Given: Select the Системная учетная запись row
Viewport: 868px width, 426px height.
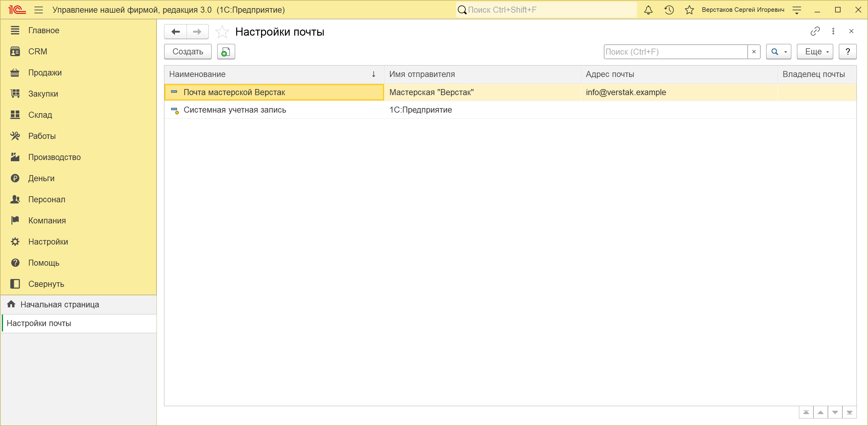Looking at the screenshot, I should pos(510,110).
